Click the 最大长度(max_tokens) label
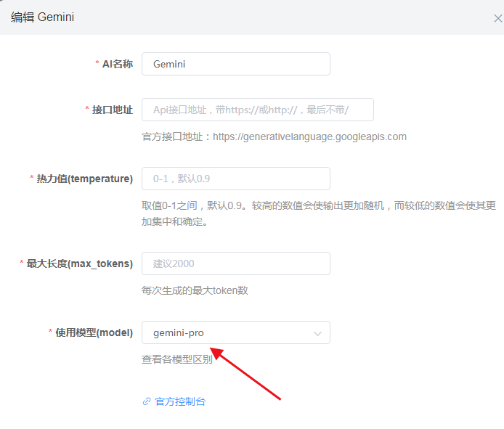This screenshot has height=429, width=504. (x=80, y=263)
